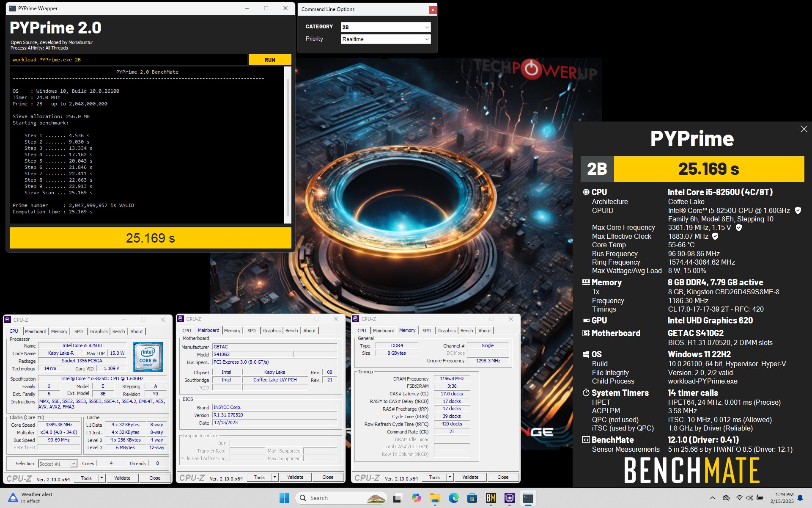Open notification bell in the taskbar
The height and width of the screenshot is (508, 812).
tap(800, 498)
